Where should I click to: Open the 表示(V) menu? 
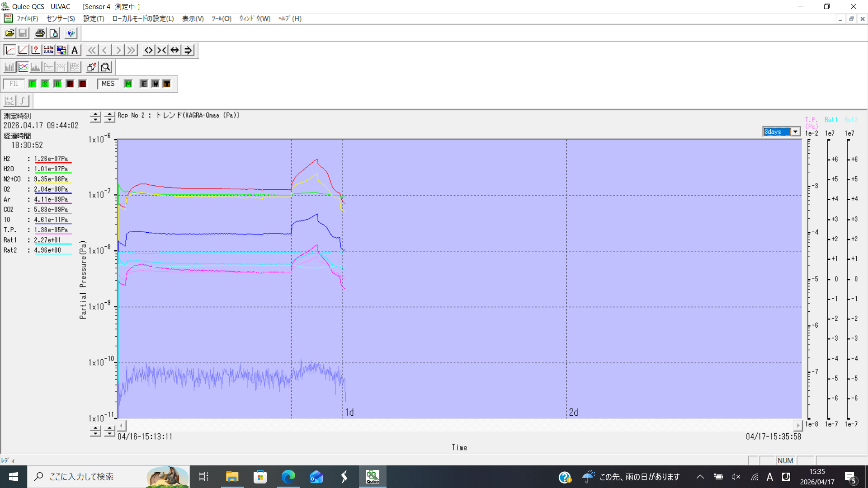[193, 19]
